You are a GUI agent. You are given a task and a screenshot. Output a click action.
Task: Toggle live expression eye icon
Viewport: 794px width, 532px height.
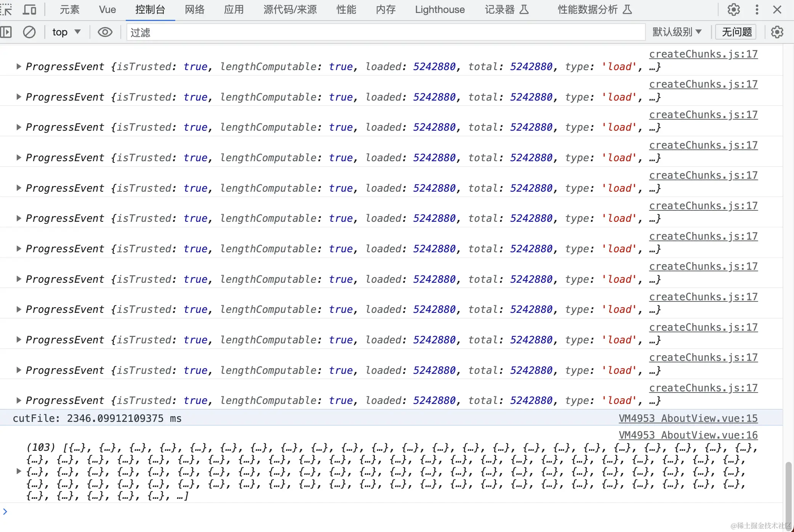(x=105, y=32)
